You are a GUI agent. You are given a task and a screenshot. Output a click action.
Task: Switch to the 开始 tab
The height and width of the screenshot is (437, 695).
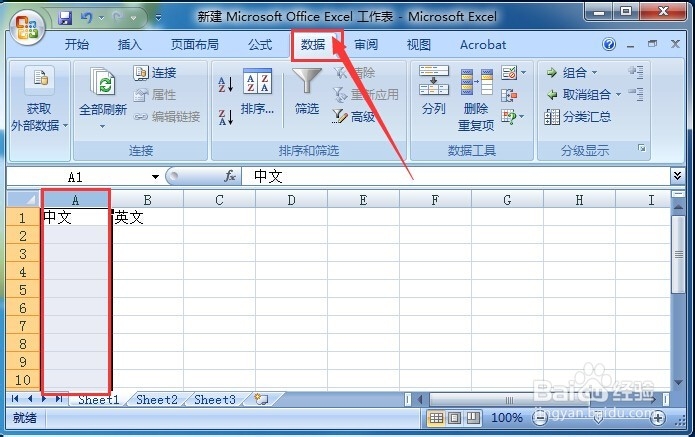pyautogui.click(x=77, y=44)
